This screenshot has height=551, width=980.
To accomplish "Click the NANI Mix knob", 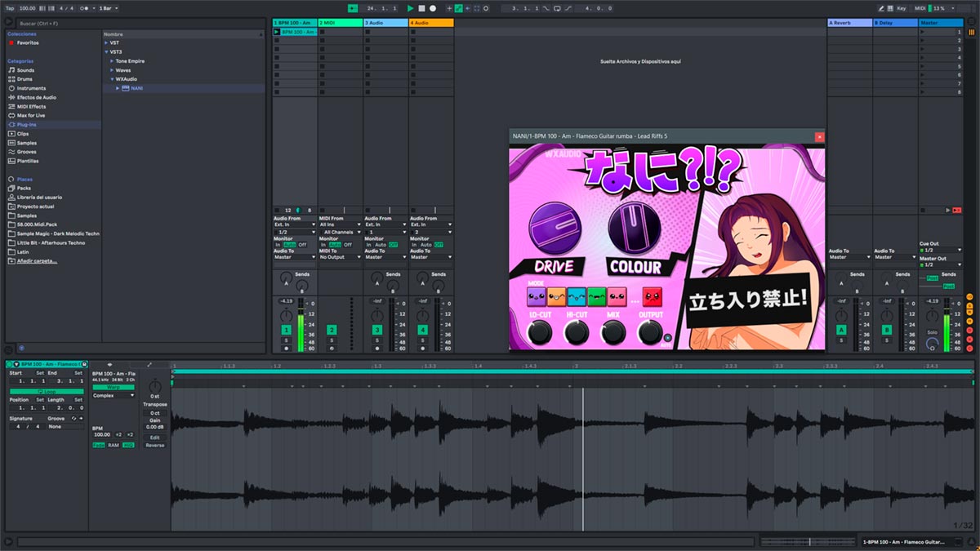I will [x=613, y=332].
